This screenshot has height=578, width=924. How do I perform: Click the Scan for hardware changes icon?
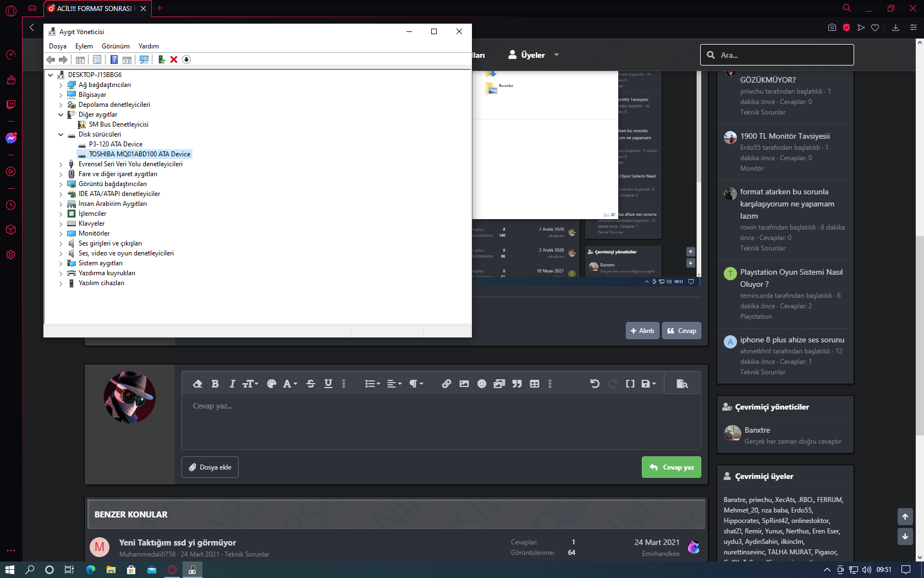click(x=144, y=59)
